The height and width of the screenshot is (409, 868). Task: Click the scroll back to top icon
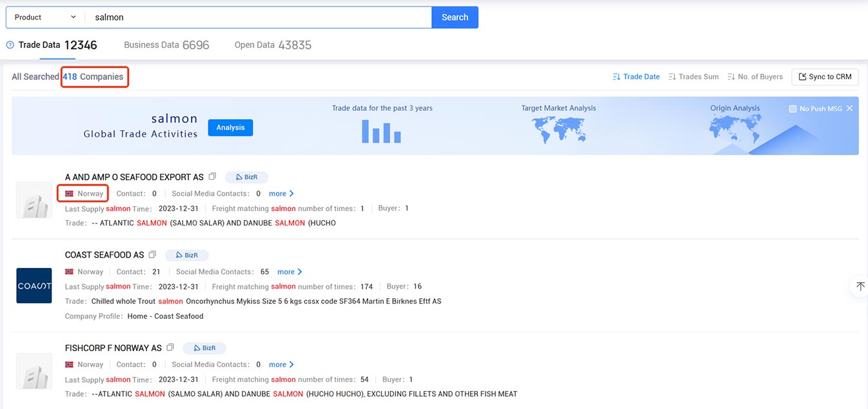[x=860, y=286]
